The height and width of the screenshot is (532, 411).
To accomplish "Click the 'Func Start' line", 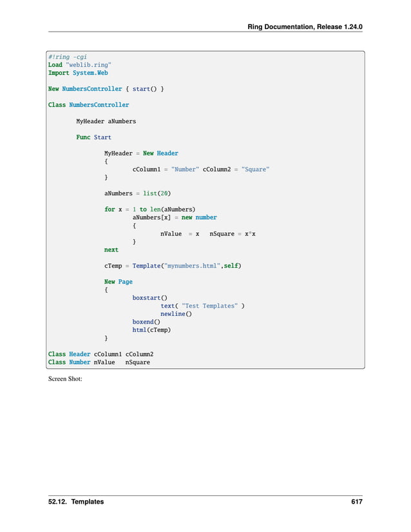I will pos(93,137).
